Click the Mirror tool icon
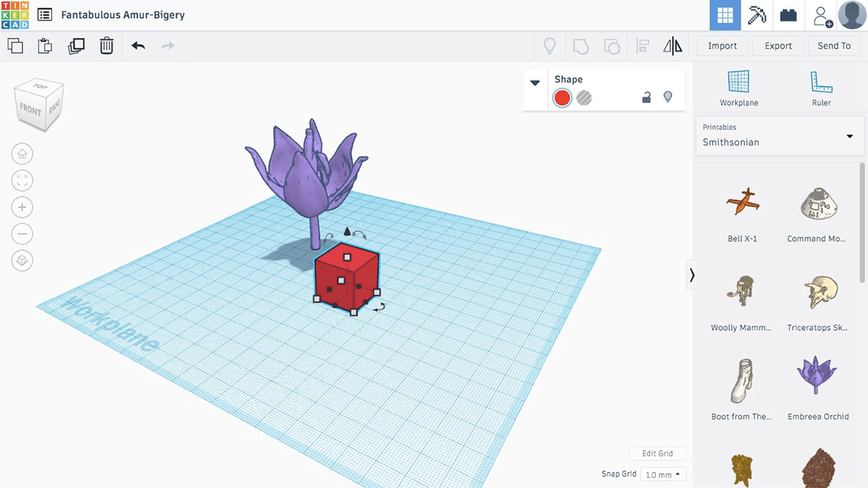Image resolution: width=868 pixels, height=488 pixels. 673,46
